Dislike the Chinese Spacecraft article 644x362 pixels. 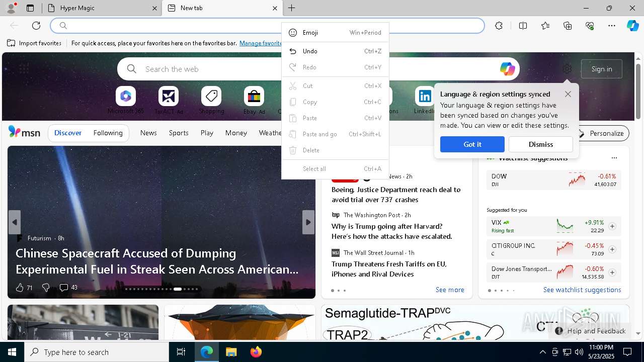pyautogui.click(x=46, y=288)
